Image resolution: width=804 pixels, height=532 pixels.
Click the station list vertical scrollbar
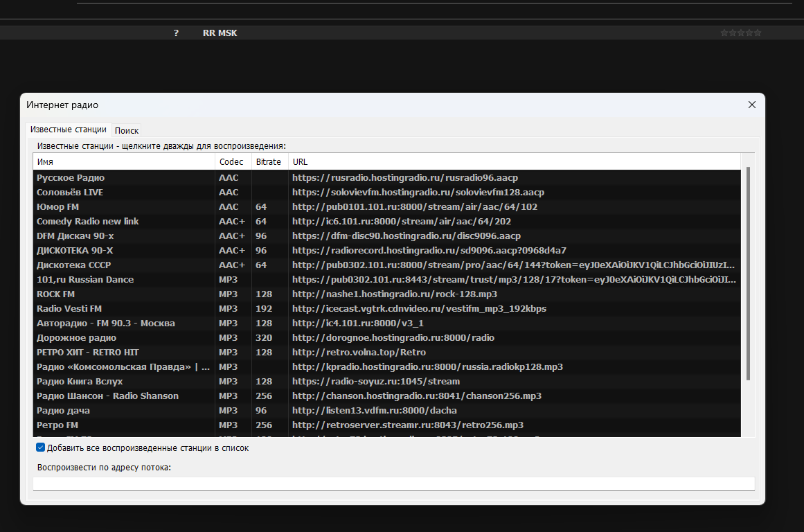[x=748, y=274]
